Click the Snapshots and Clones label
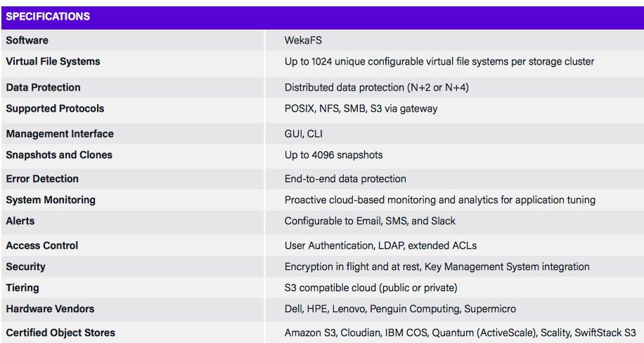 [x=59, y=155]
